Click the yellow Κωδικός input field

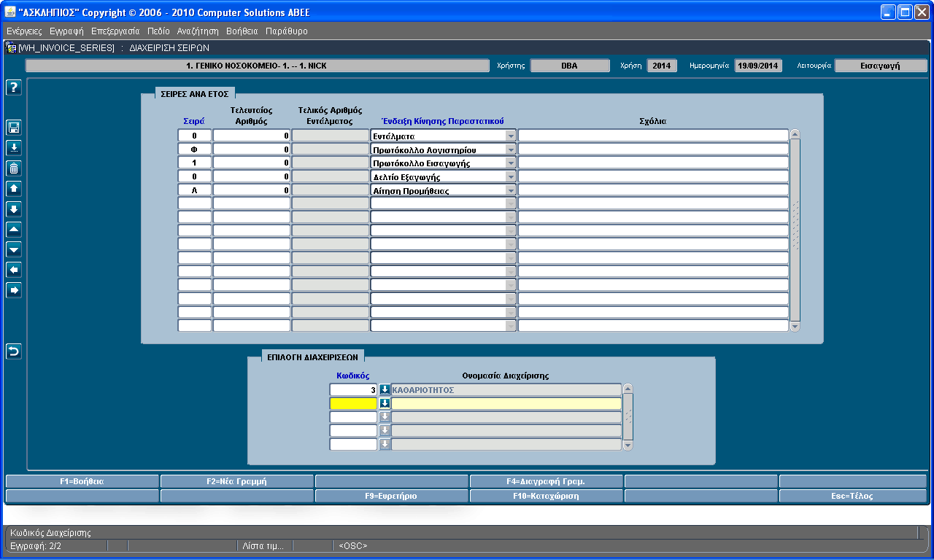(x=354, y=403)
